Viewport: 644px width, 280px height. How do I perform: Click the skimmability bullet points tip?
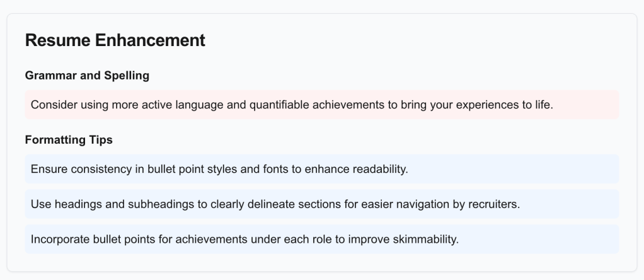coord(321,240)
